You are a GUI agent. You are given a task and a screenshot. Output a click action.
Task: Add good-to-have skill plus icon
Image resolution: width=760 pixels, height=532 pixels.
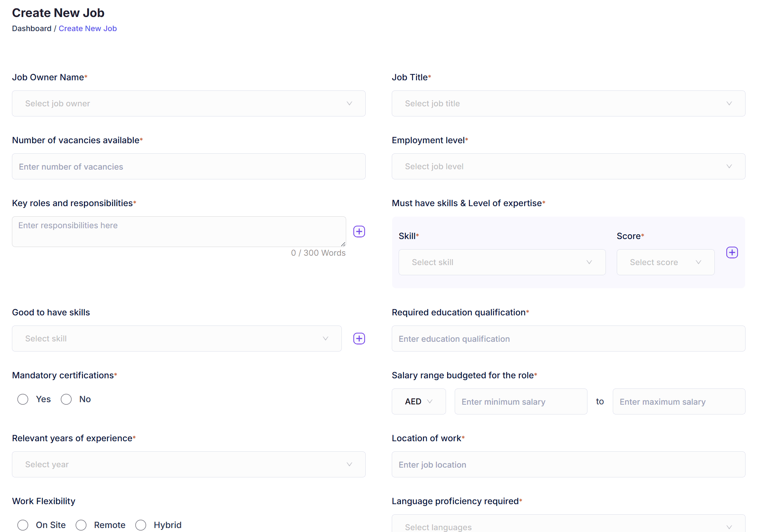click(359, 339)
